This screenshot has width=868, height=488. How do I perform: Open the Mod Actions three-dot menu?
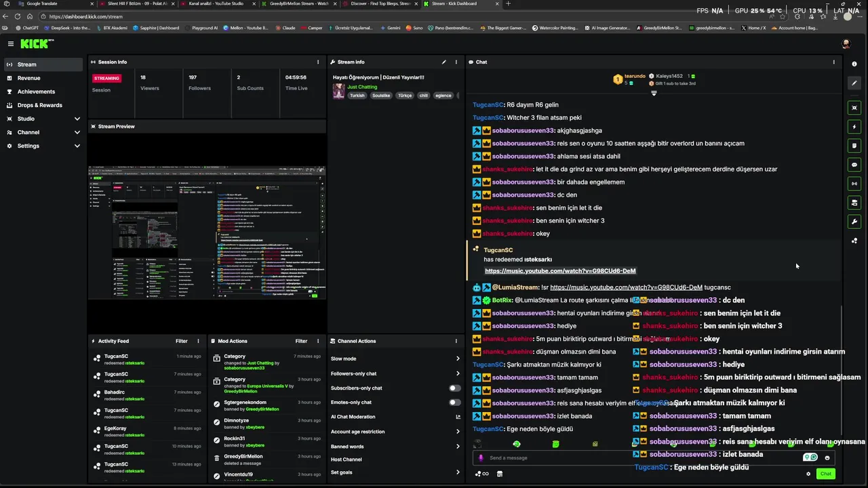[x=318, y=341]
